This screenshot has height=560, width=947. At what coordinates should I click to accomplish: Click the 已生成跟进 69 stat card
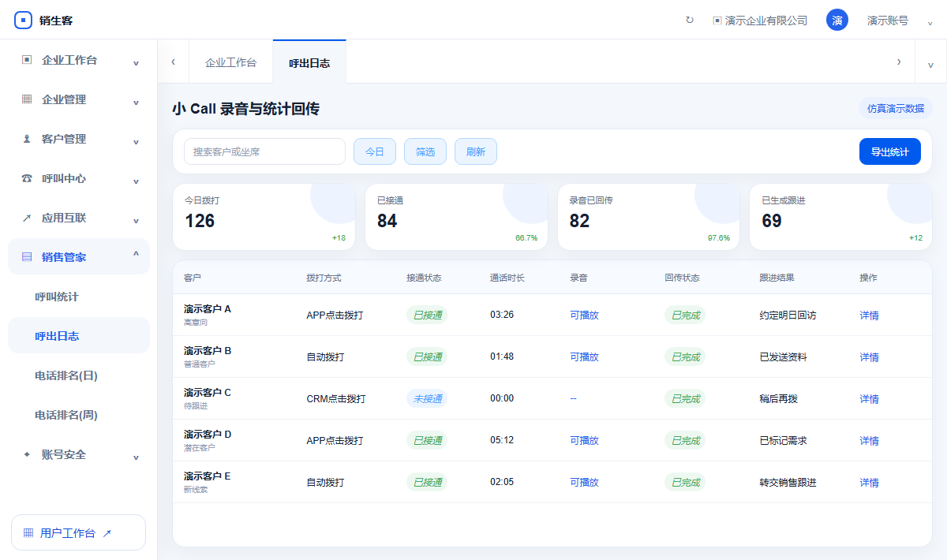840,217
